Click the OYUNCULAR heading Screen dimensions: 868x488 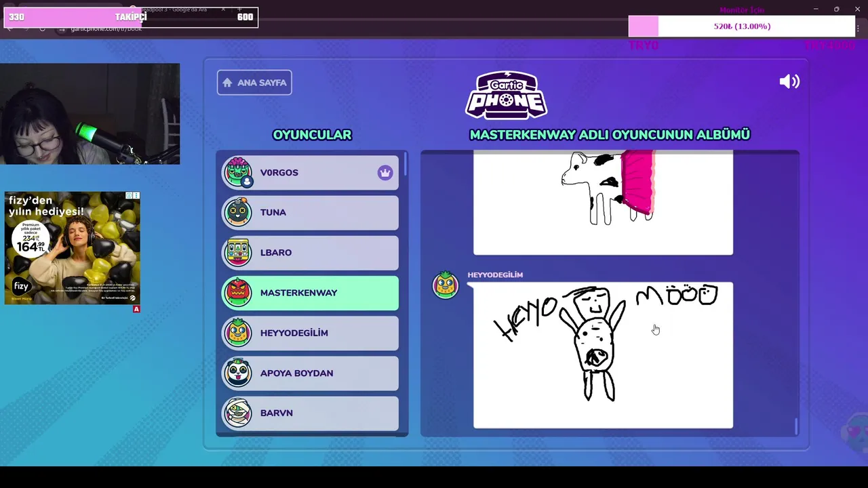312,135
